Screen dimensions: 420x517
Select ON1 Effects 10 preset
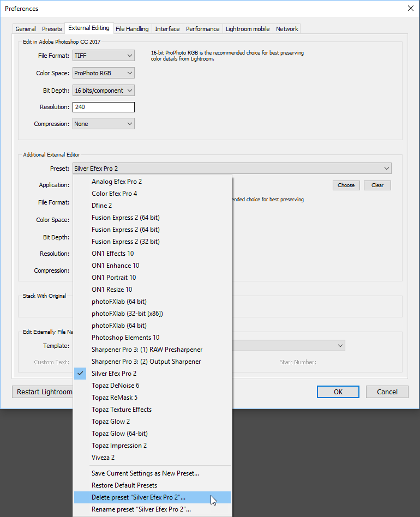(x=152, y=254)
